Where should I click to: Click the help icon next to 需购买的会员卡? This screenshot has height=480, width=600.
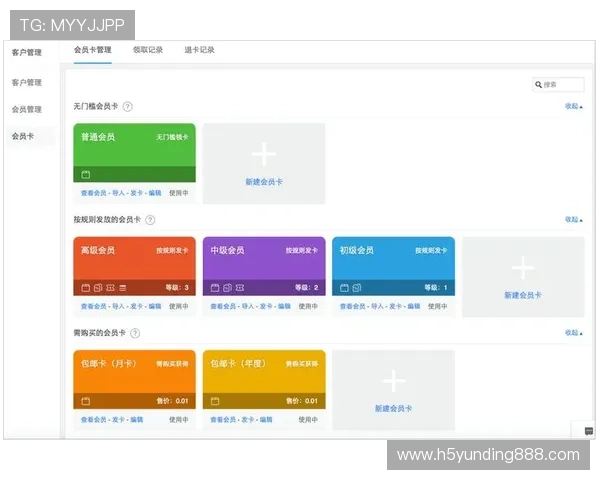135,333
